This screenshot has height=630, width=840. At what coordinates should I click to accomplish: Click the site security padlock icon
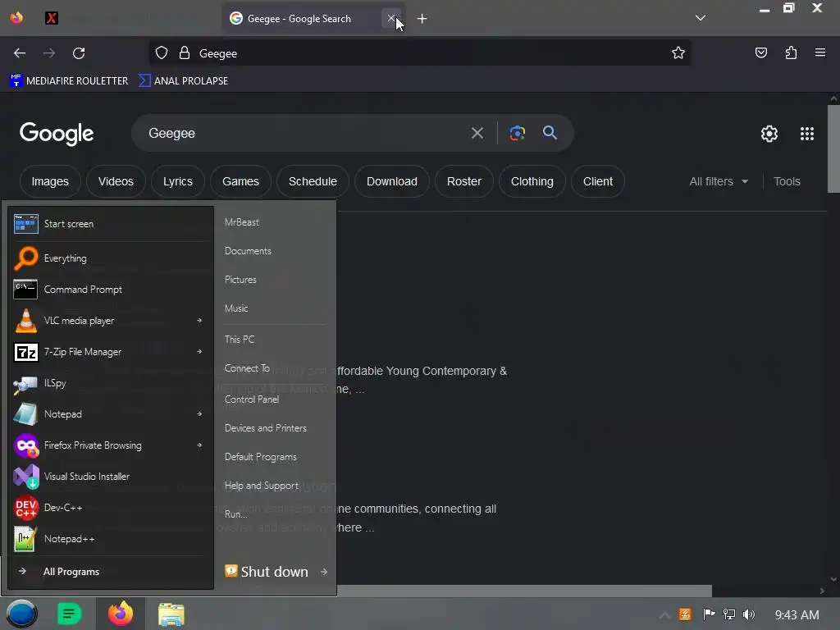click(185, 53)
